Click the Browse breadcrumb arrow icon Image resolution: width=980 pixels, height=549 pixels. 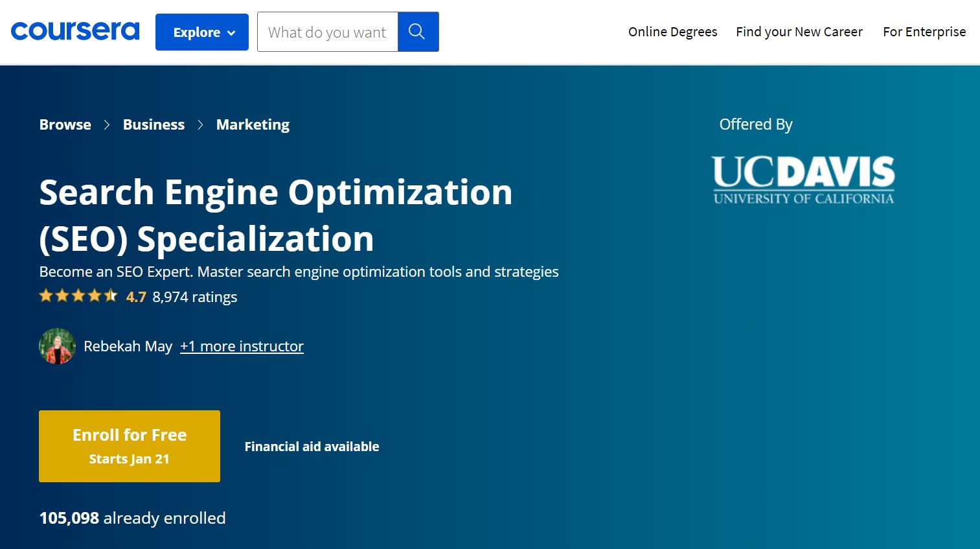[x=107, y=124]
